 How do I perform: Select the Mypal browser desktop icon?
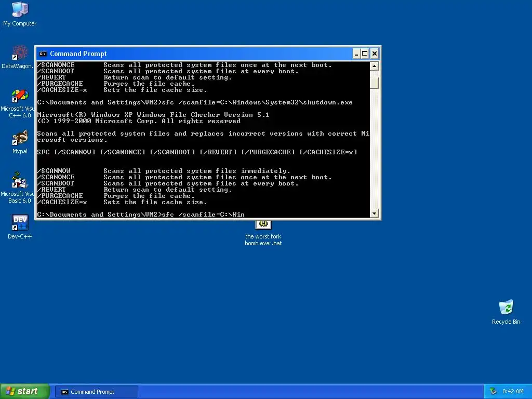20,142
